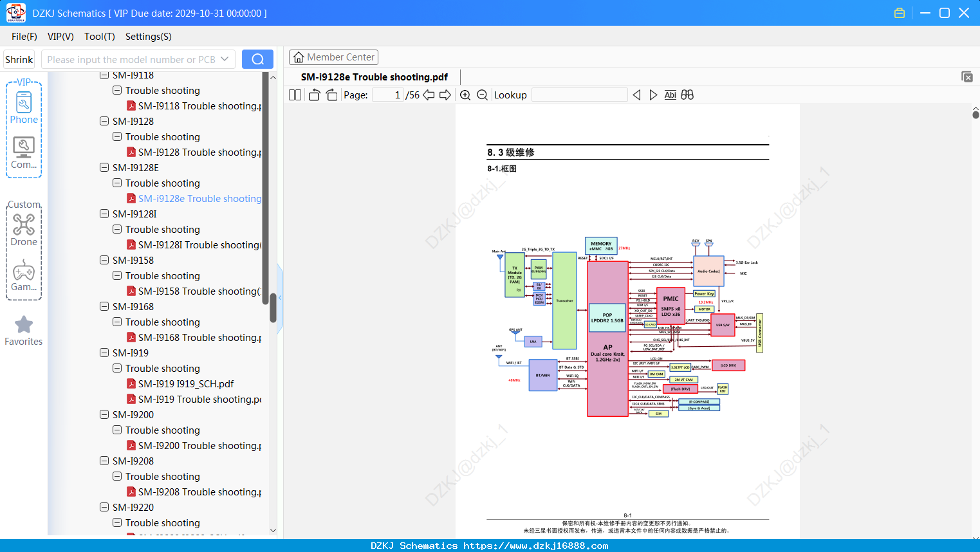This screenshot has width=980, height=552.
Task: Click the panel restore icon at top right
Action: (966, 77)
